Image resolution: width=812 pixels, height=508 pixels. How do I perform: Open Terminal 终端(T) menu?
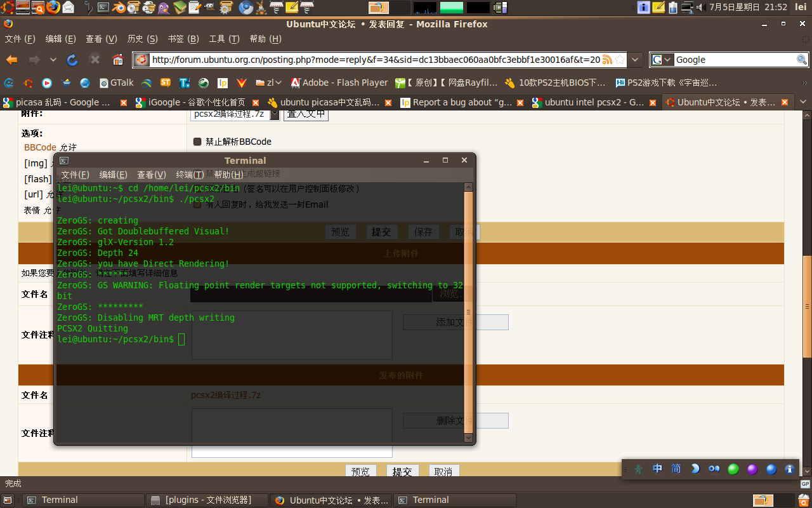pyautogui.click(x=190, y=175)
